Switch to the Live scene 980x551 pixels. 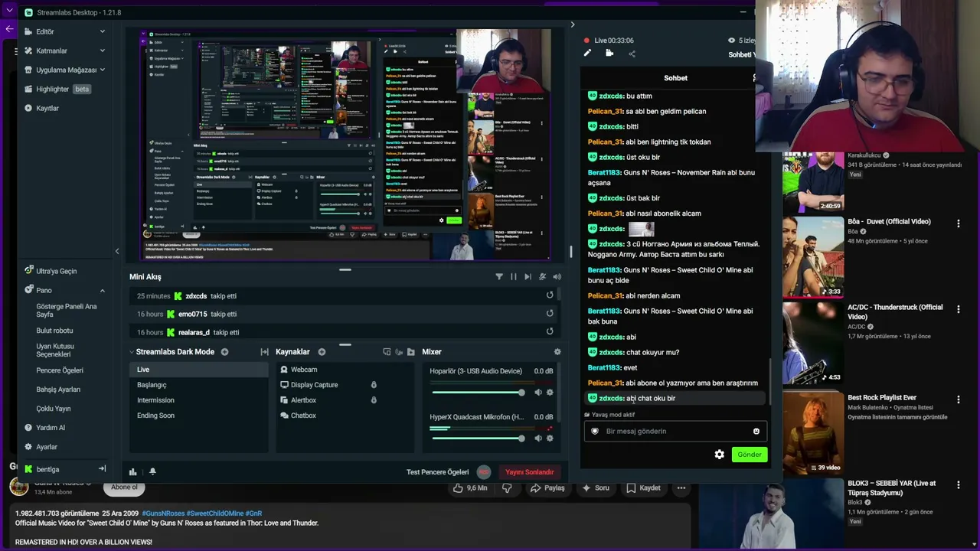coord(199,370)
